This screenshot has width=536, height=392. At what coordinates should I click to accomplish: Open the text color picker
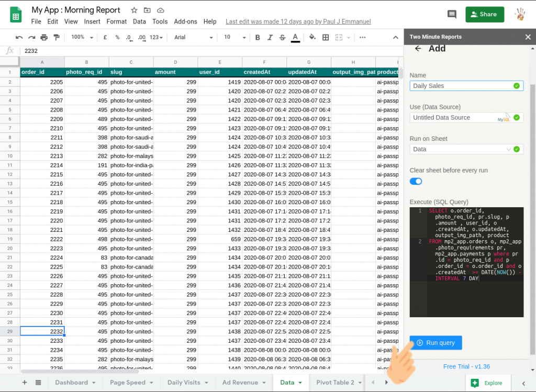295,38
